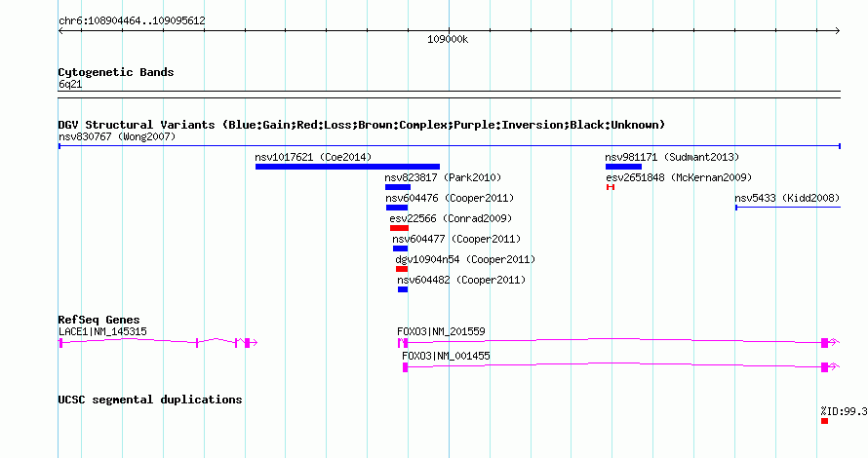Select the nsv604482 blue bar
This screenshot has width=868, height=458.
403,289
